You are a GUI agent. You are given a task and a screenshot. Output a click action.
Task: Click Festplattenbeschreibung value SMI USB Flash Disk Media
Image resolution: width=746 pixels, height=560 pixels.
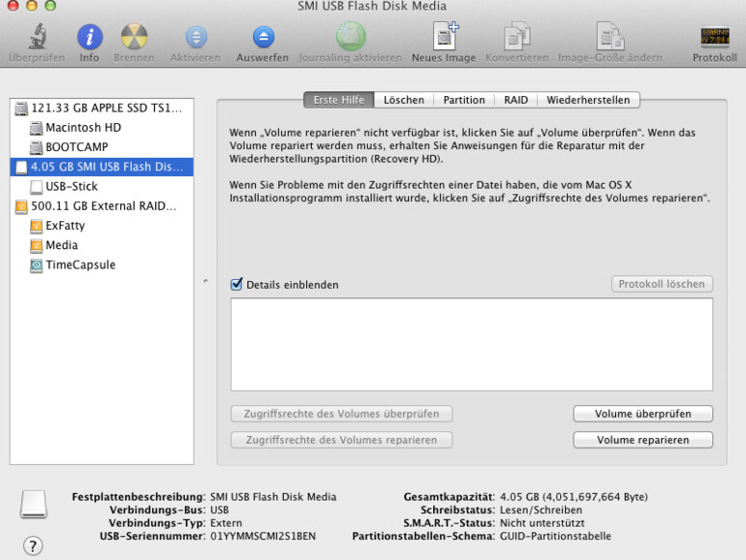click(273, 497)
